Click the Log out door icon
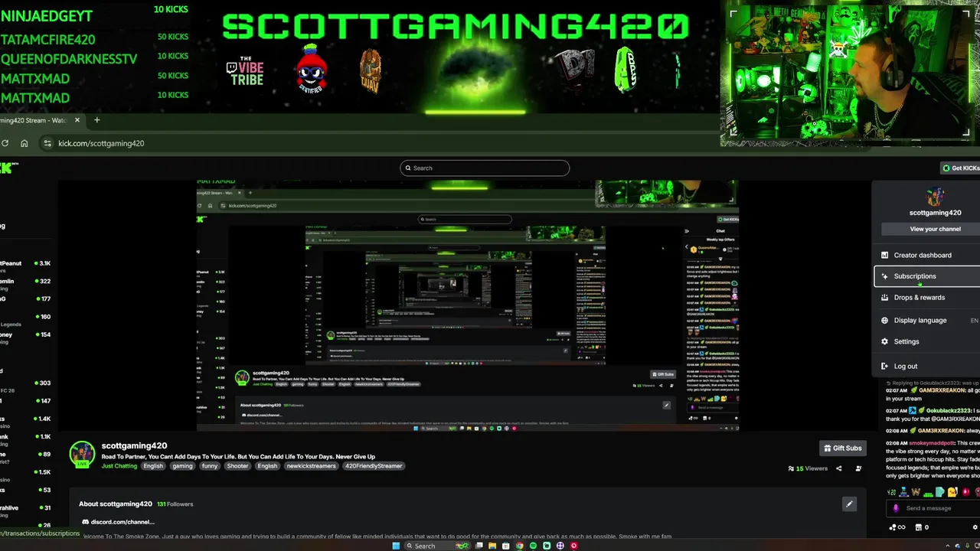Image resolution: width=980 pixels, height=551 pixels. 884,367
